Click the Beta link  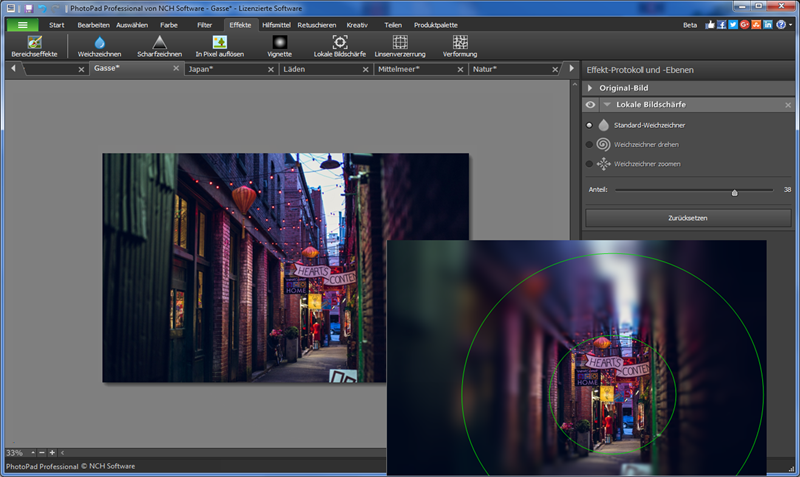click(x=690, y=24)
